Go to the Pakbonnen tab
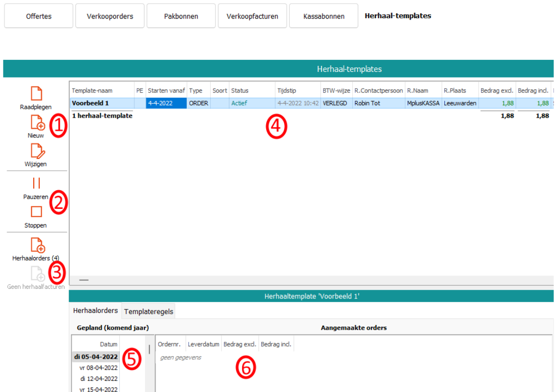This screenshot has width=560, height=392. [x=181, y=16]
